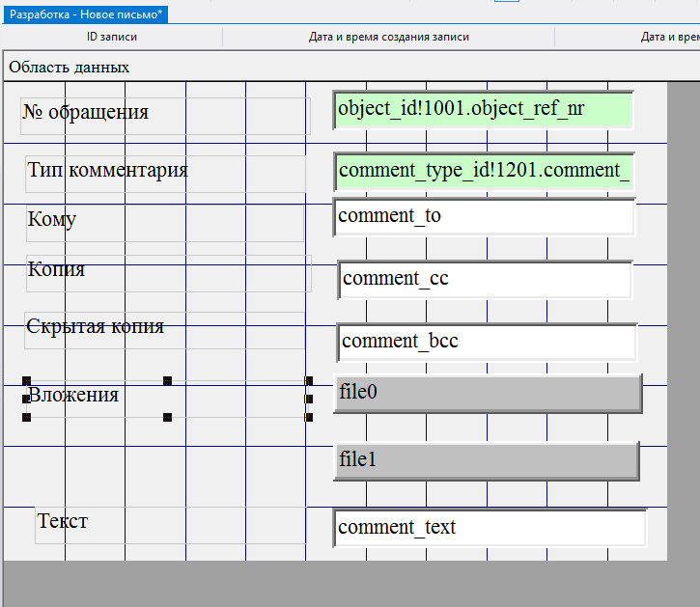Click the comment_to text field
This screenshot has width=700, height=607.
(x=484, y=216)
